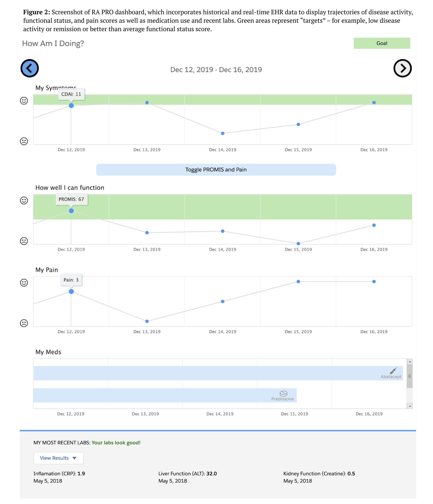This screenshot has width=433, height=504.
Task: Click the green Goal legend swatch
Action: coord(381,43)
